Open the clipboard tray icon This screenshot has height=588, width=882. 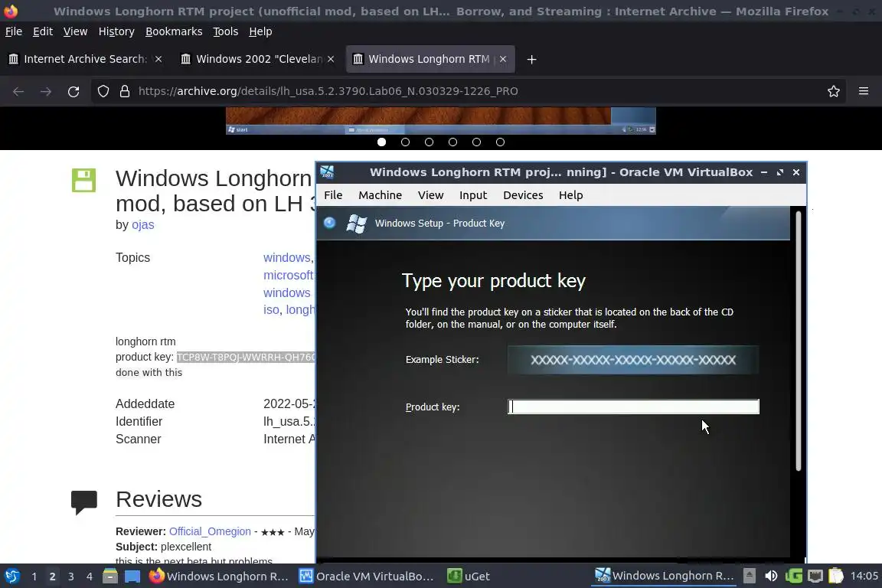836,576
